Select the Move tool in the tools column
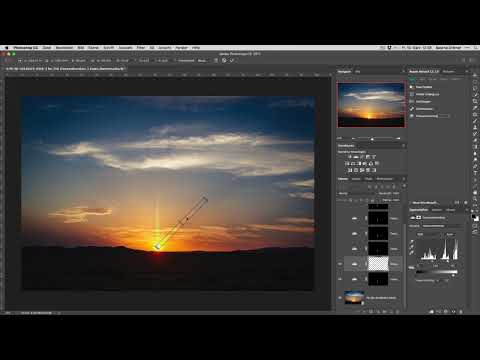Screen dimensions: 480x360 [475, 76]
